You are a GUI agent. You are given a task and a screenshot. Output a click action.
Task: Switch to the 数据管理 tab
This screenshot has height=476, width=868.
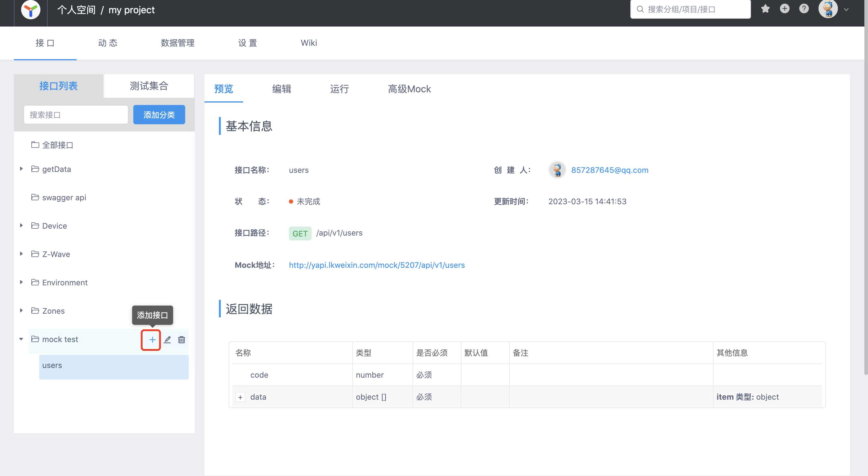pyautogui.click(x=178, y=43)
